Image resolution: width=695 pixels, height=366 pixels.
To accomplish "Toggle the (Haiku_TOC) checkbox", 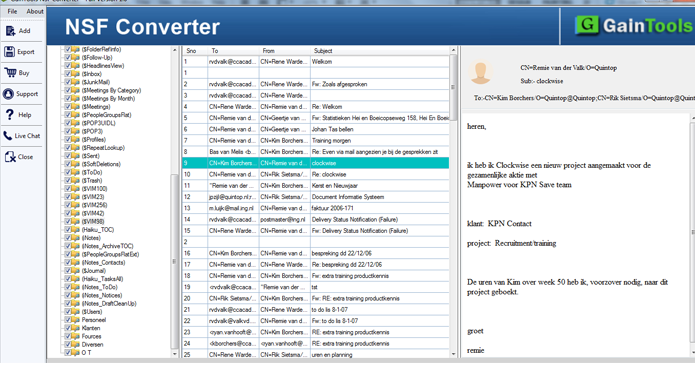I will [68, 230].
